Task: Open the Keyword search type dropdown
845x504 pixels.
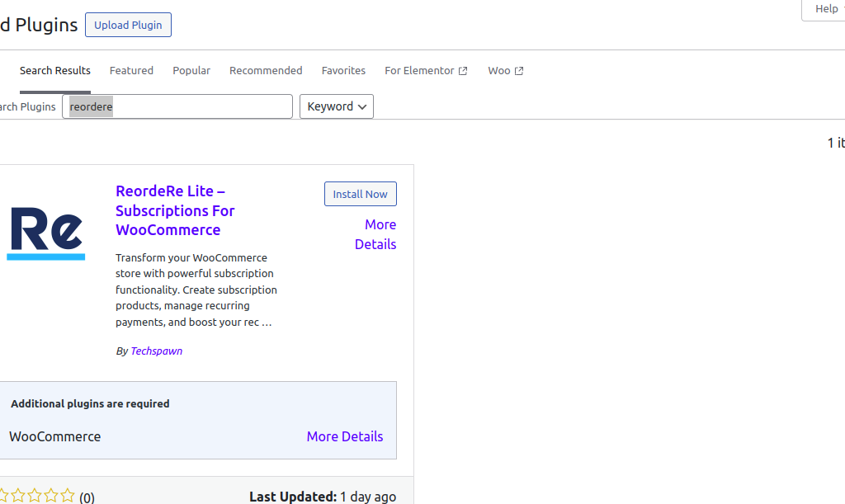Action: [x=337, y=106]
